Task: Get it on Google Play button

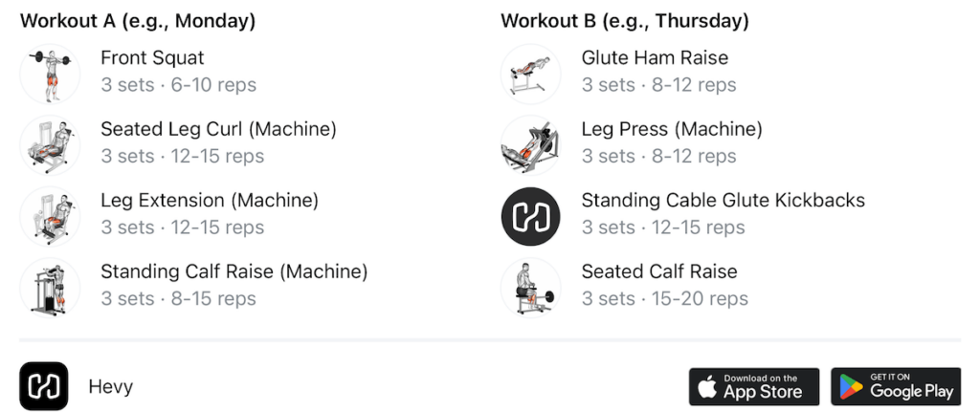Action: coord(896,386)
